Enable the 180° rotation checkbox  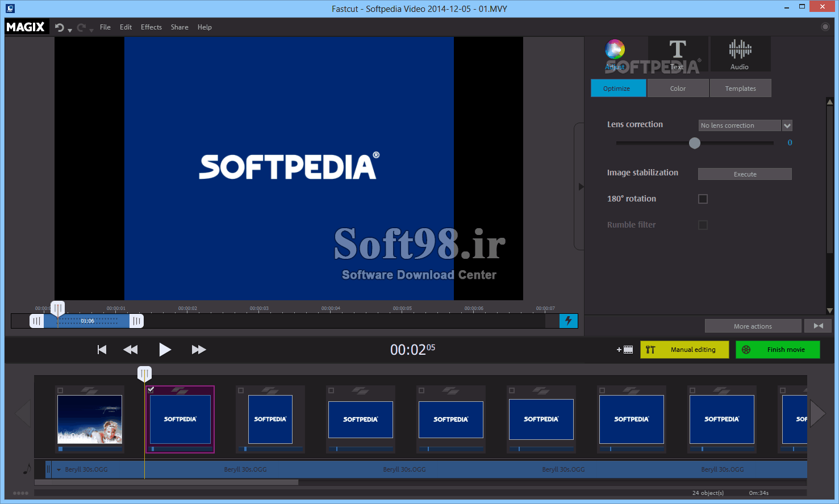click(703, 199)
